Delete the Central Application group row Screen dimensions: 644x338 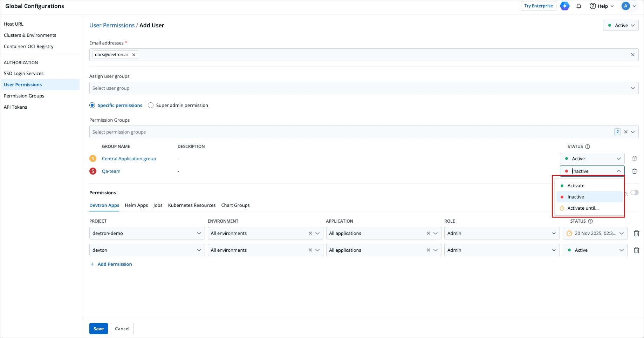634,158
